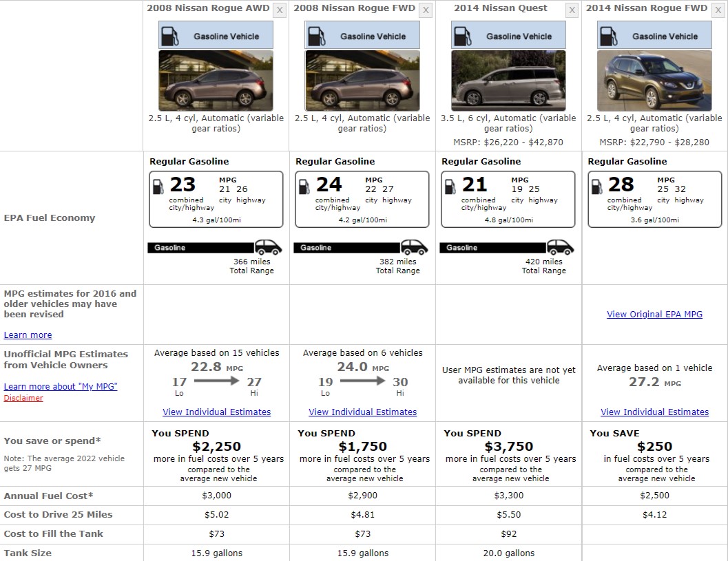The height and width of the screenshot is (561, 728).
Task: View Individual Estimates for 2008 Rogue FWD
Action: (362, 412)
